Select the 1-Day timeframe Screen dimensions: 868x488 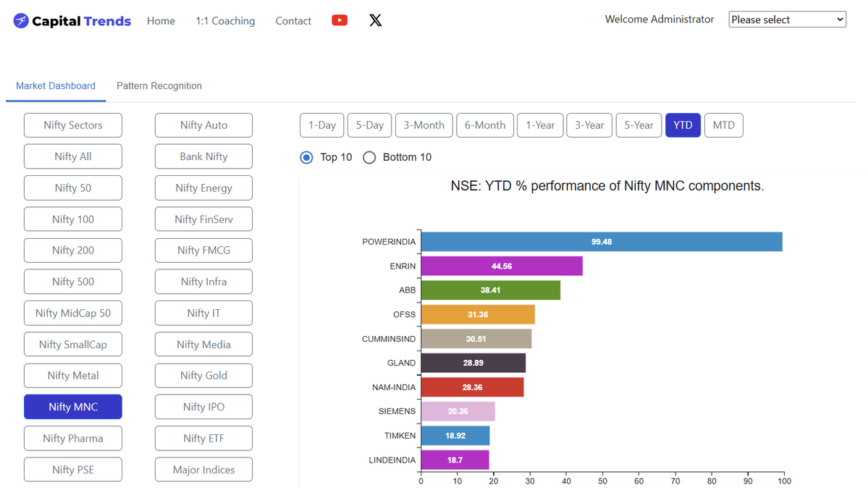pyautogui.click(x=322, y=125)
